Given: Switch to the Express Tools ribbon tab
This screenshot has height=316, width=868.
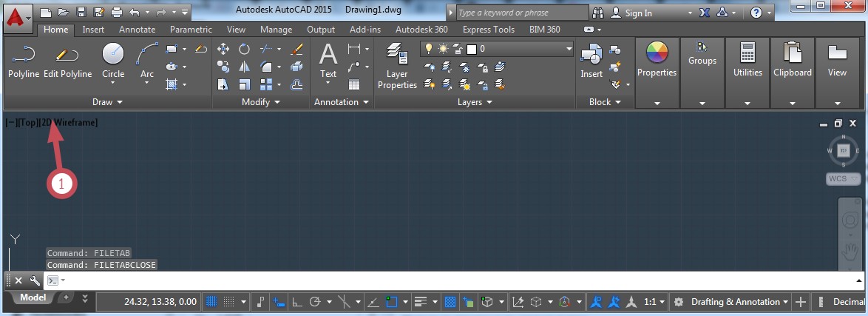Looking at the screenshot, I should click(489, 30).
